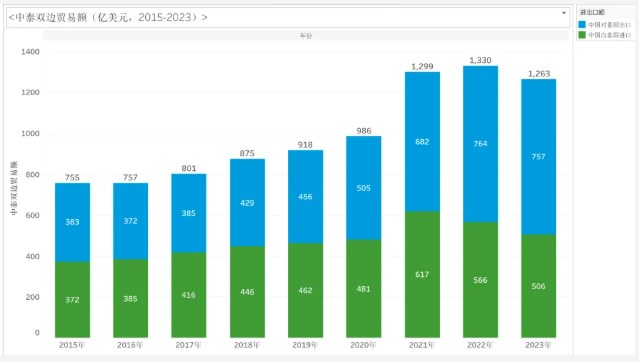Click the total label 1,263

(x=539, y=74)
